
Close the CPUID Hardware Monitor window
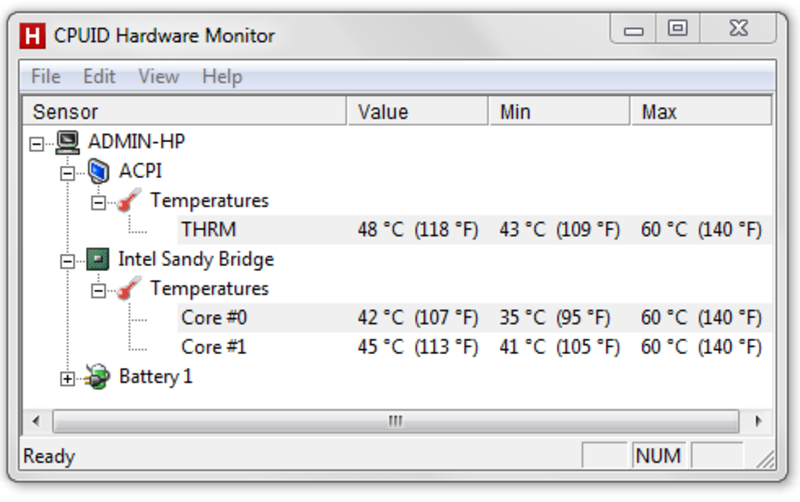[x=738, y=29]
